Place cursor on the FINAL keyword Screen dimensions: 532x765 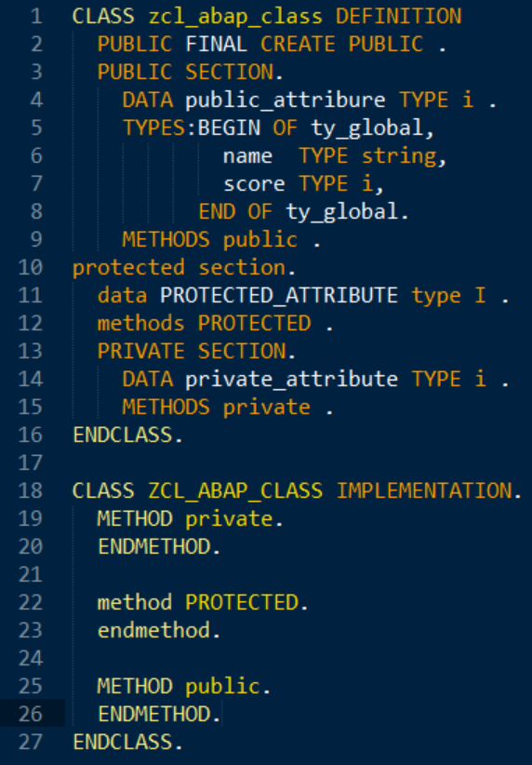click(x=217, y=45)
